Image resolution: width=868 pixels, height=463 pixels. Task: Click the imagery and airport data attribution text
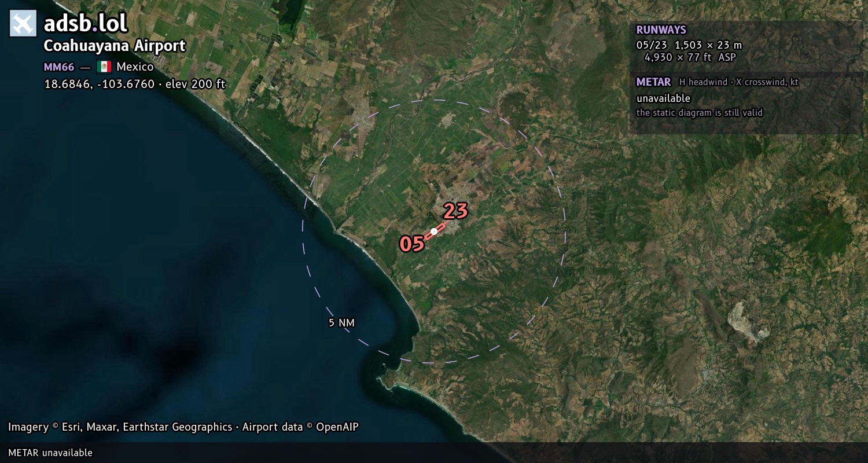(x=183, y=427)
